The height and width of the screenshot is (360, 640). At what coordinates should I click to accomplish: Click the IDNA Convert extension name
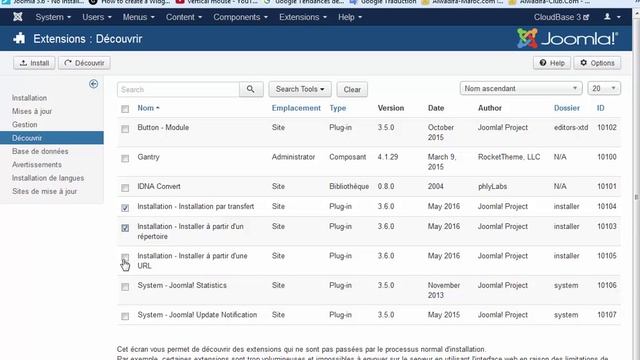coord(159,187)
